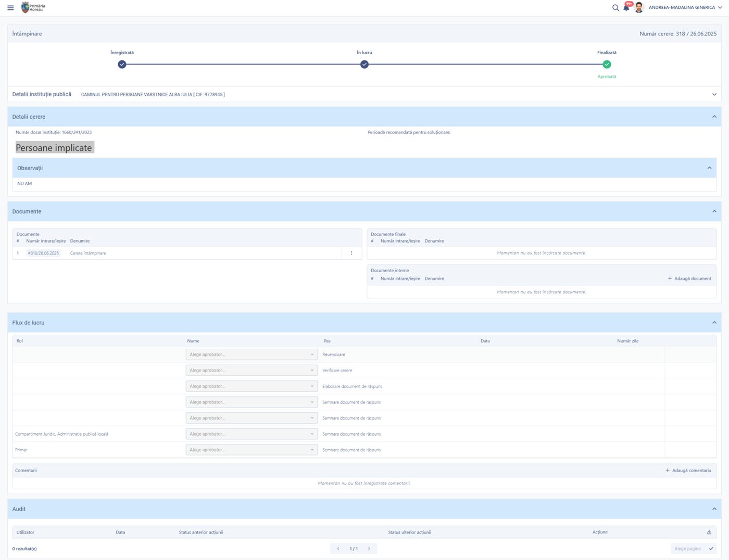Click Număr cerere: 318 / 26.06.2025 text
This screenshot has height=560, width=729.
coord(678,34)
